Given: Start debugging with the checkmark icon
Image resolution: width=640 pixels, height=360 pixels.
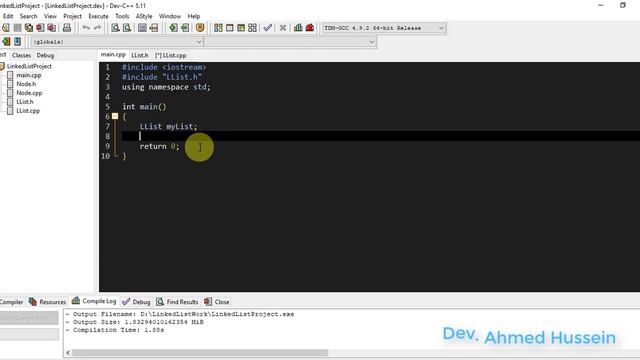Looking at the screenshot, I should [268, 28].
